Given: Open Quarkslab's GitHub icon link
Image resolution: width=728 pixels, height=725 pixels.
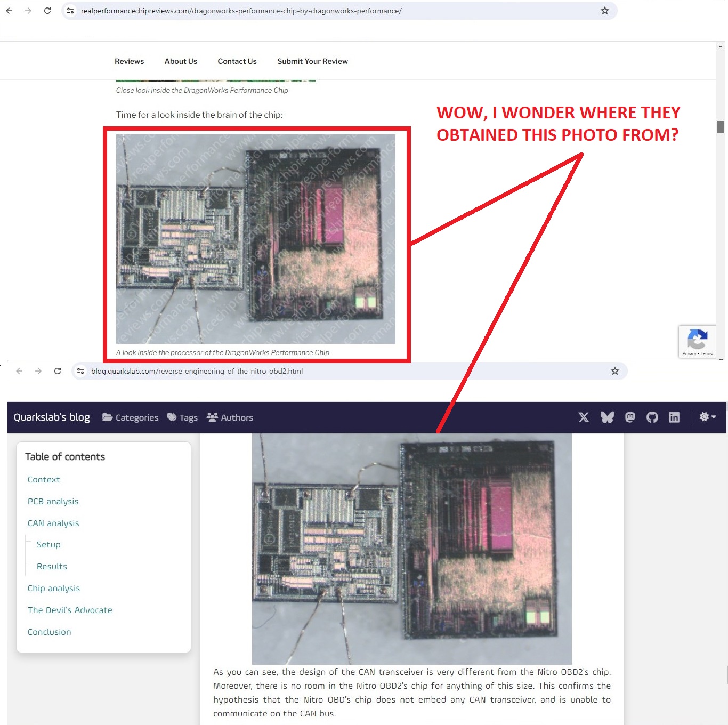Looking at the screenshot, I should pos(652,417).
